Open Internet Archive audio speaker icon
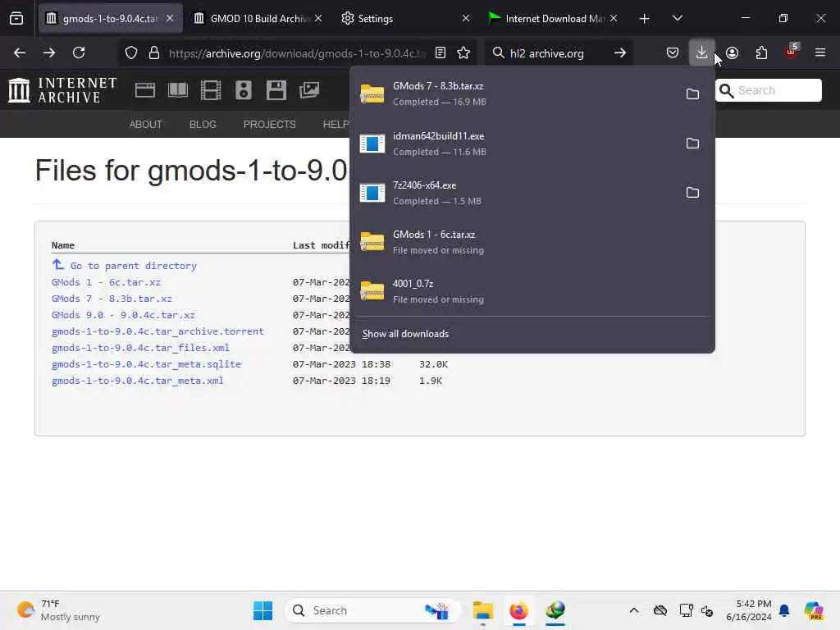This screenshot has height=630, width=840. click(243, 90)
